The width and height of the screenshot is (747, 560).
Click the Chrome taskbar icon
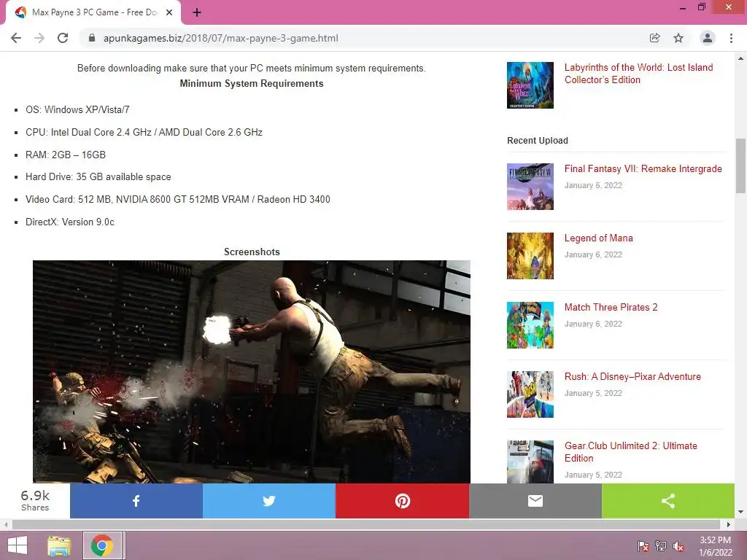click(x=101, y=545)
